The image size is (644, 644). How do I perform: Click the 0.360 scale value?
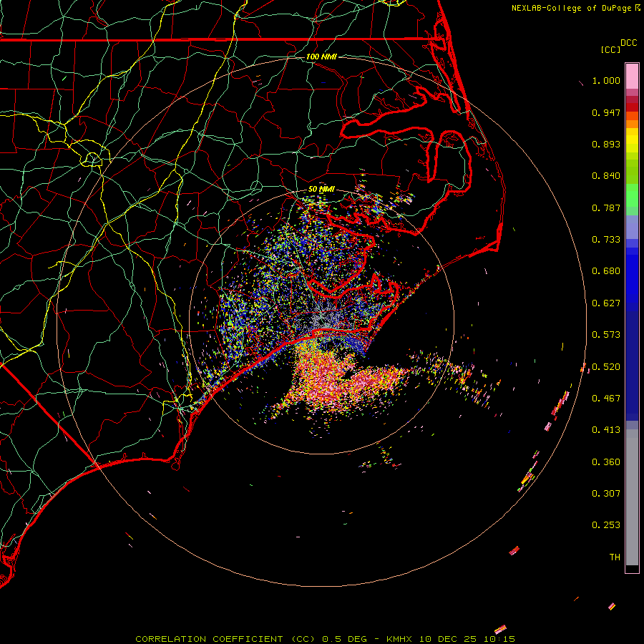pyautogui.click(x=606, y=462)
